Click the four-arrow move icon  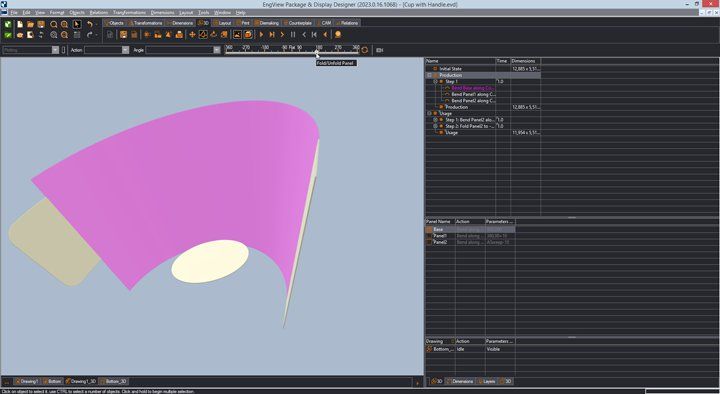click(192, 34)
